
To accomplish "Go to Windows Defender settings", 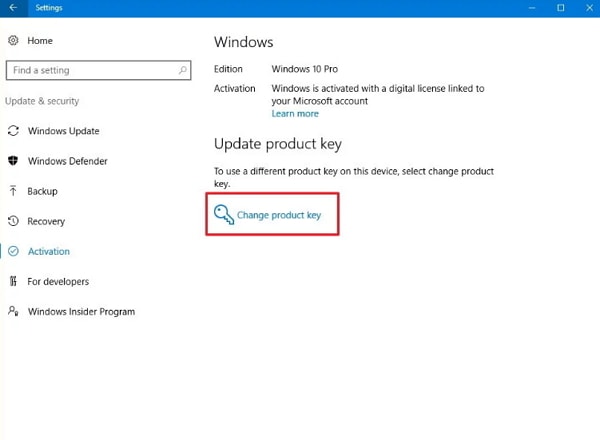I will [x=67, y=161].
